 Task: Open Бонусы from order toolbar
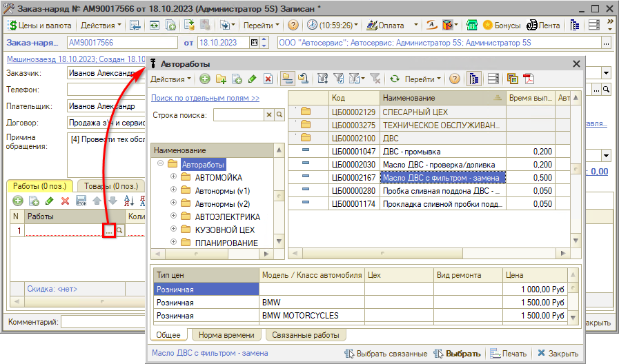pyautogui.click(x=502, y=26)
